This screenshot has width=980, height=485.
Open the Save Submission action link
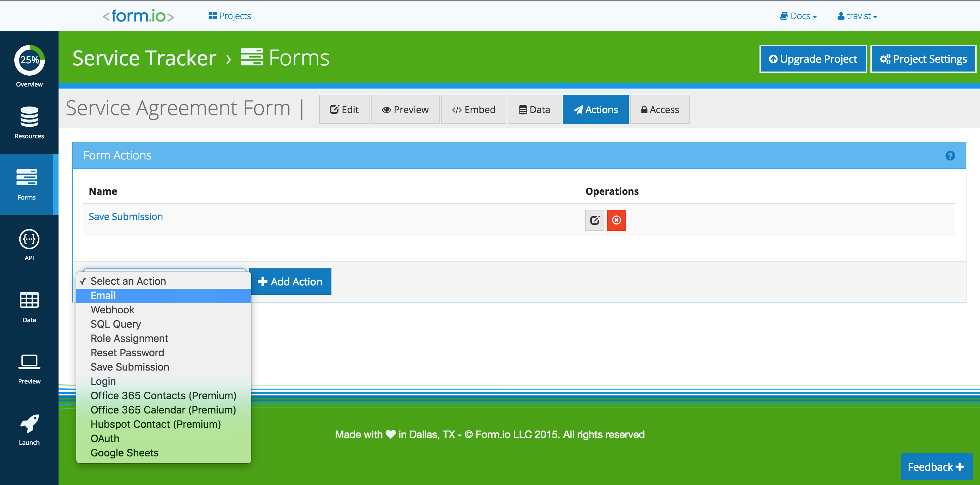(126, 217)
